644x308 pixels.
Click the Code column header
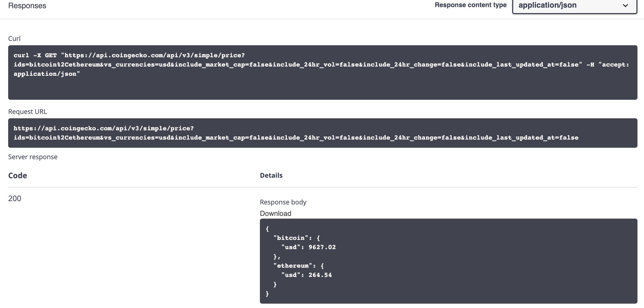tap(17, 175)
